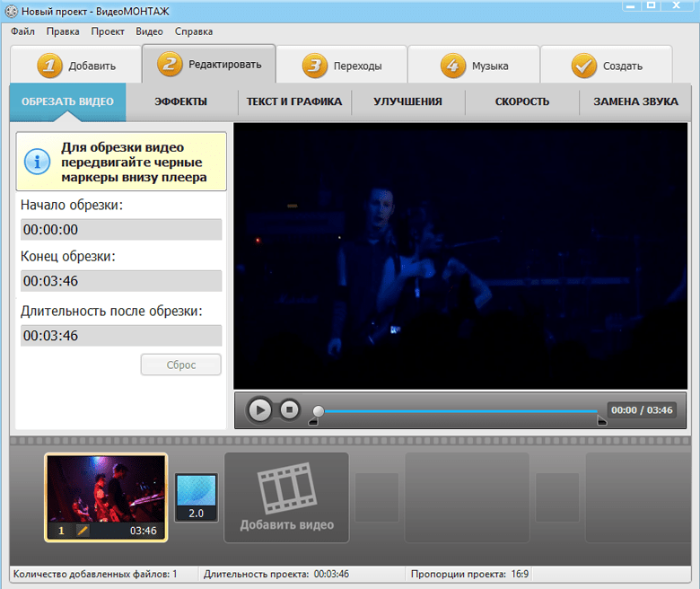This screenshot has width=700, height=589.
Task: Click the Начало обрезки time field
Action: pyautogui.click(x=121, y=230)
